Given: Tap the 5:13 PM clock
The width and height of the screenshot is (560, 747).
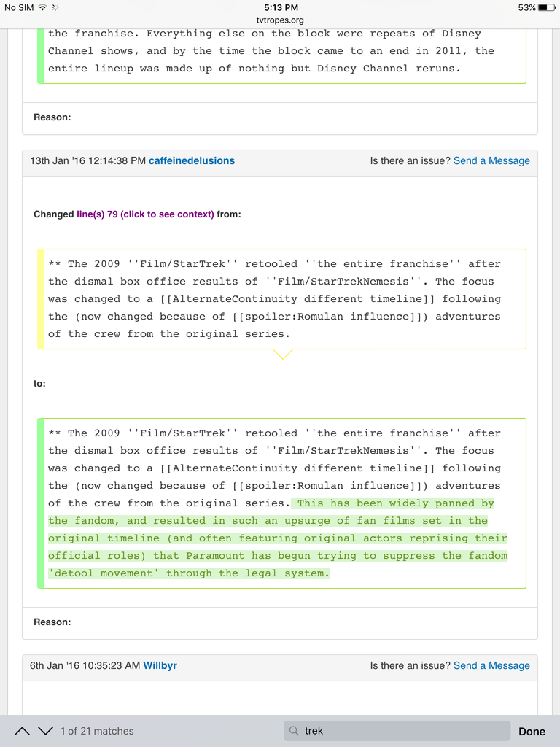Looking at the screenshot, I should click(x=281, y=7).
